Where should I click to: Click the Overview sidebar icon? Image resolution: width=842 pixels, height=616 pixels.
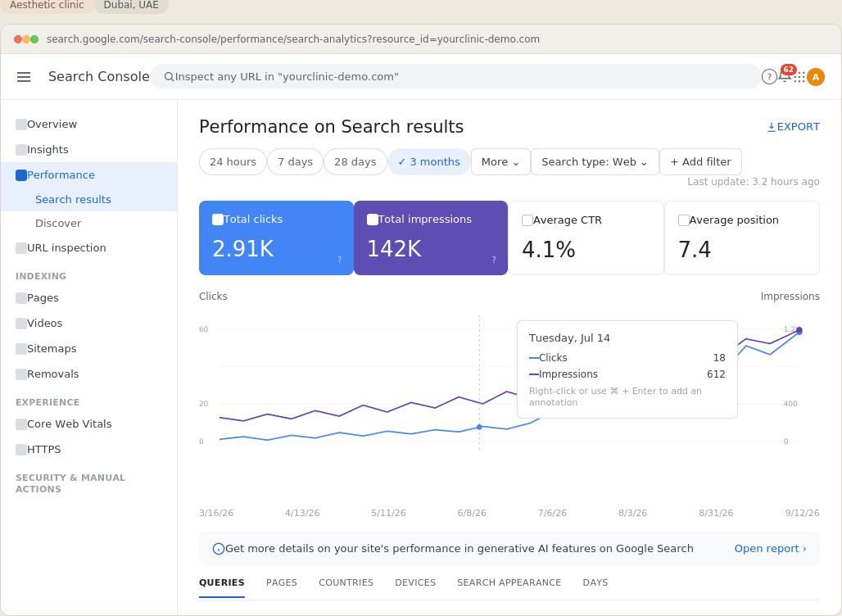point(21,125)
